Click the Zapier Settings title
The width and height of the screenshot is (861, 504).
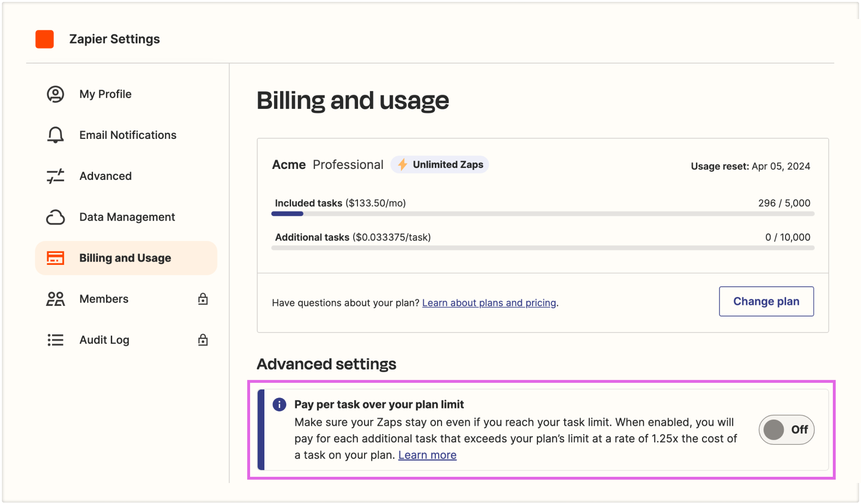tap(115, 39)
